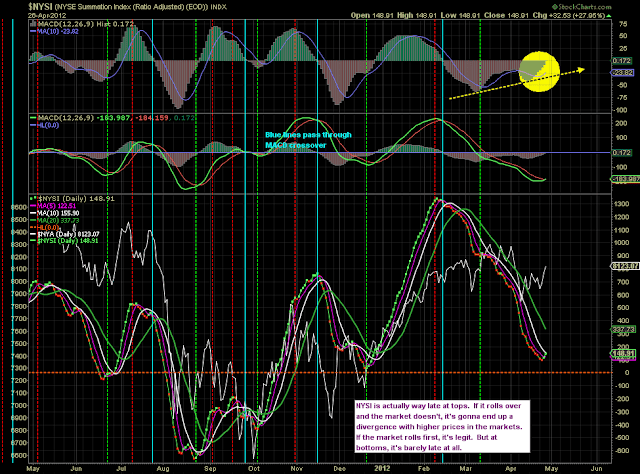Click the Jul label on time axis
The height and width of the screenshot is (474, 640).
[x=121, y=468]
